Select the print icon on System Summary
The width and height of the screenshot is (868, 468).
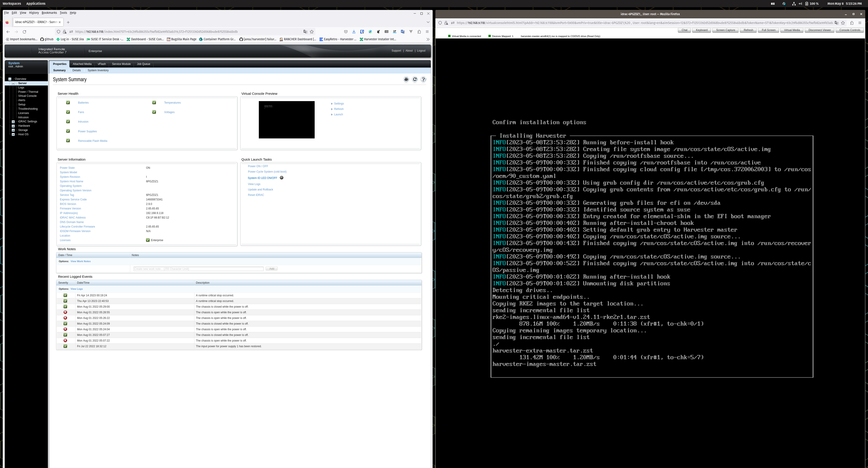point(406,79)
